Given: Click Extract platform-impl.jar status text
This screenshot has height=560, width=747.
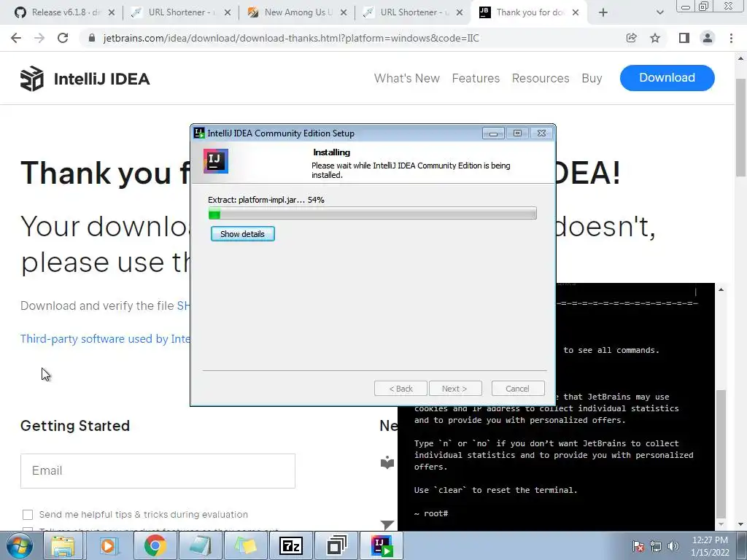Looking at the screenshot, I should [266, 200].
